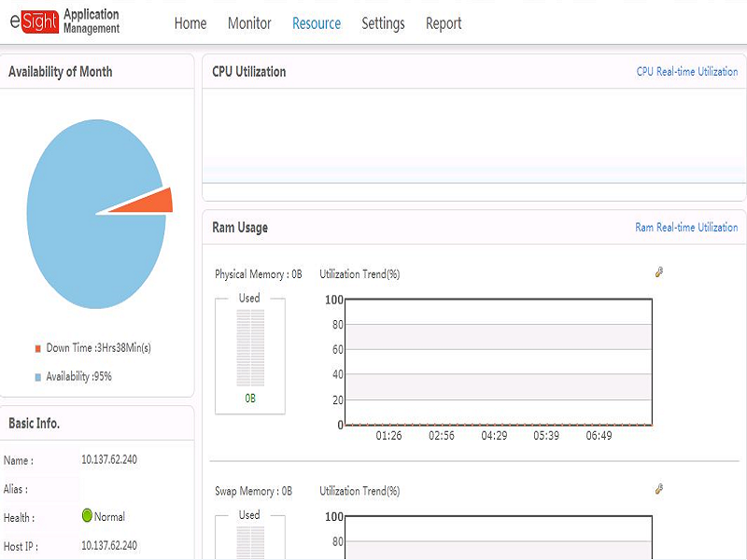Screen dimensions: 747x560
Task: Click the 'Normal' health status text
Action: [109, 517]
